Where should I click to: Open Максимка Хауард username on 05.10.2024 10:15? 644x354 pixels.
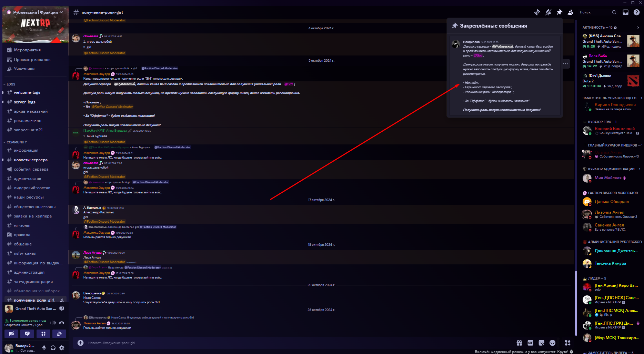click(x=97, y=74)
